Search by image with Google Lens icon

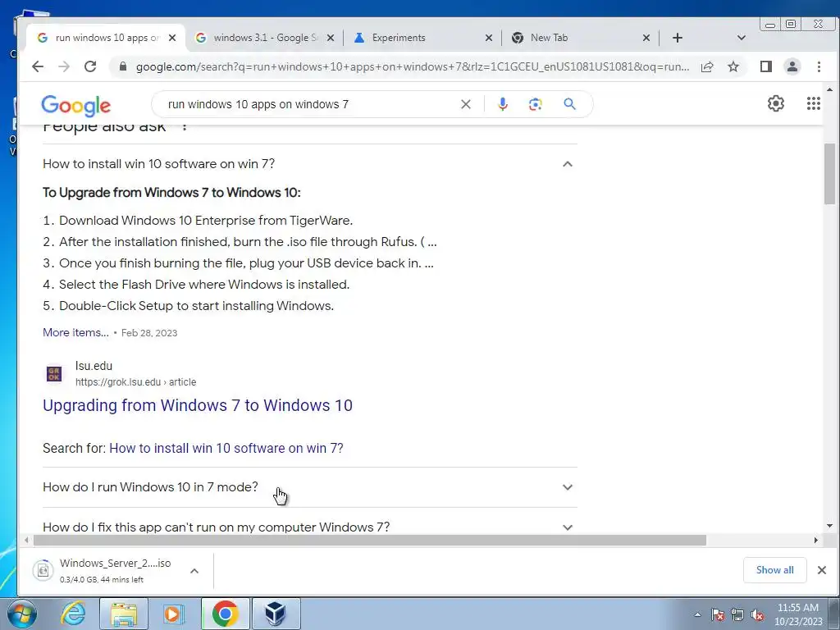click(535, 104)
